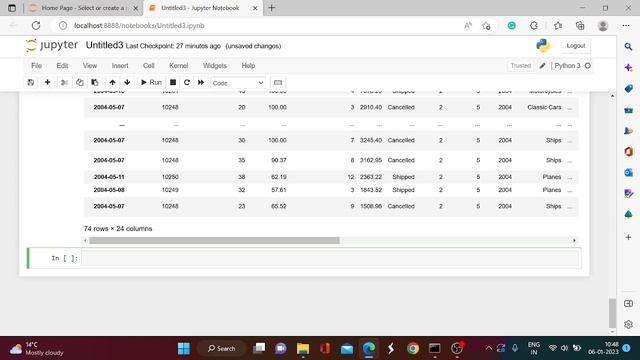The image size is (640, 360).
Task: Save notebook with the save toolbar icon
Action: coord(31,82)
